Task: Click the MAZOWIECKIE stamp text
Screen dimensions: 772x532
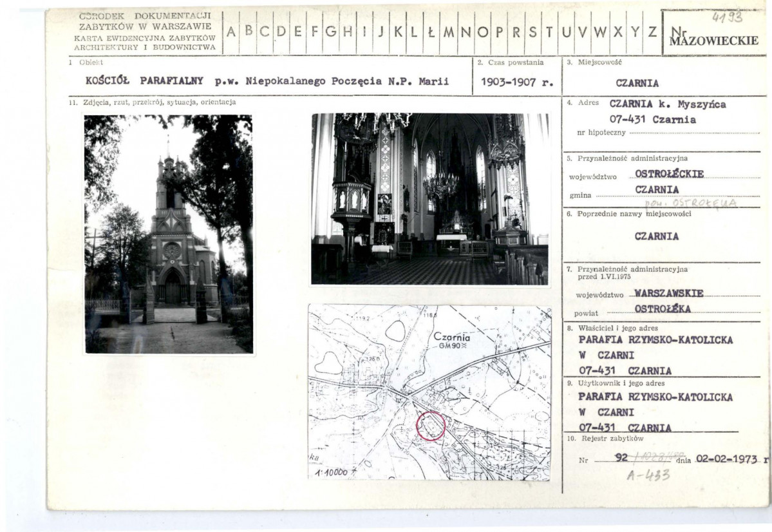Action: (715, 41)
